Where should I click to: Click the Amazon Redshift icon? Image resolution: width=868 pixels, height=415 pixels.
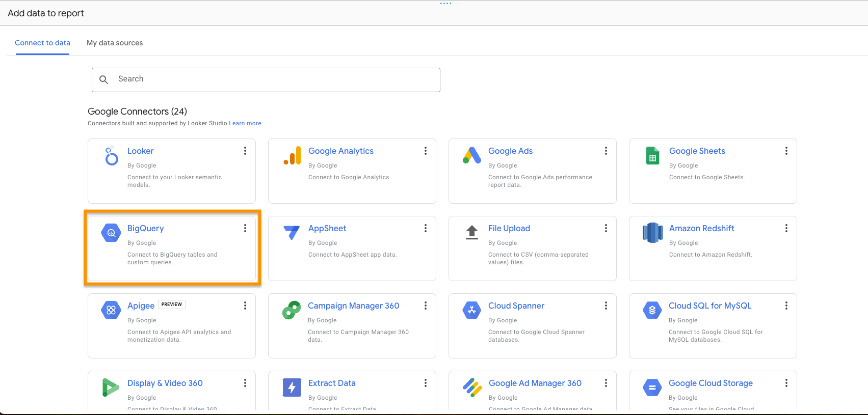[x=652, y=233]
